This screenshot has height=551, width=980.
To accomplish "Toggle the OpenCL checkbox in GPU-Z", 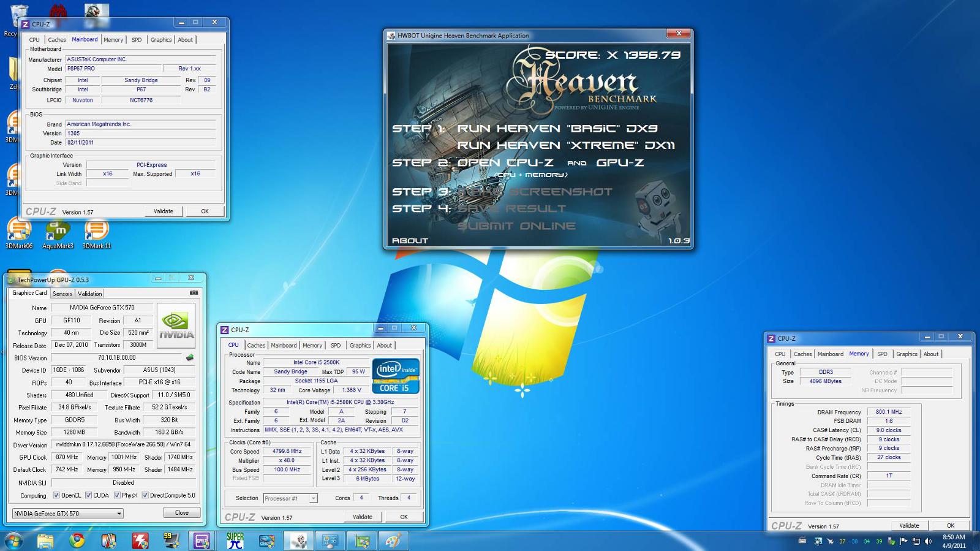I will 56,495.
